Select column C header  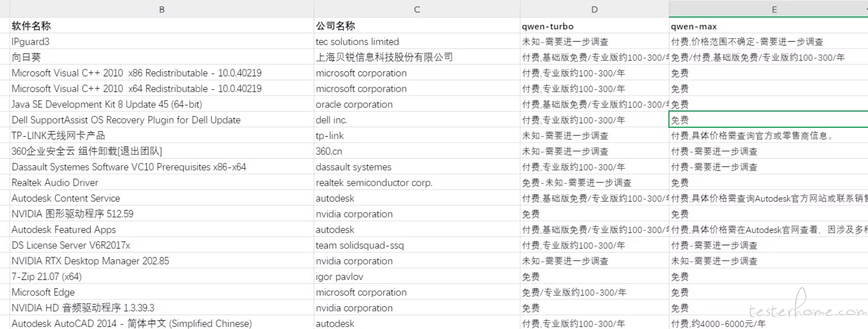pyautogui.click(x=417, y=9)
